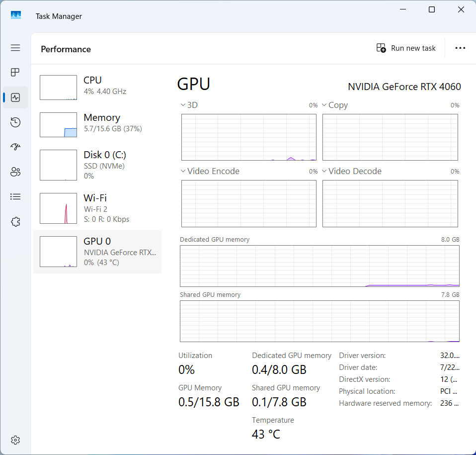Open the three-dot more options menu
476x455 pixels.
460,48
